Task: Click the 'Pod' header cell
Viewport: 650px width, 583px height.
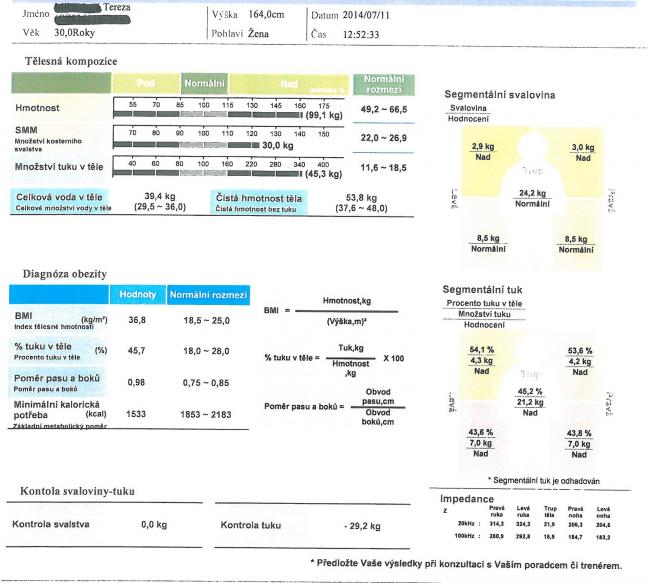Action: coord(146,83)
